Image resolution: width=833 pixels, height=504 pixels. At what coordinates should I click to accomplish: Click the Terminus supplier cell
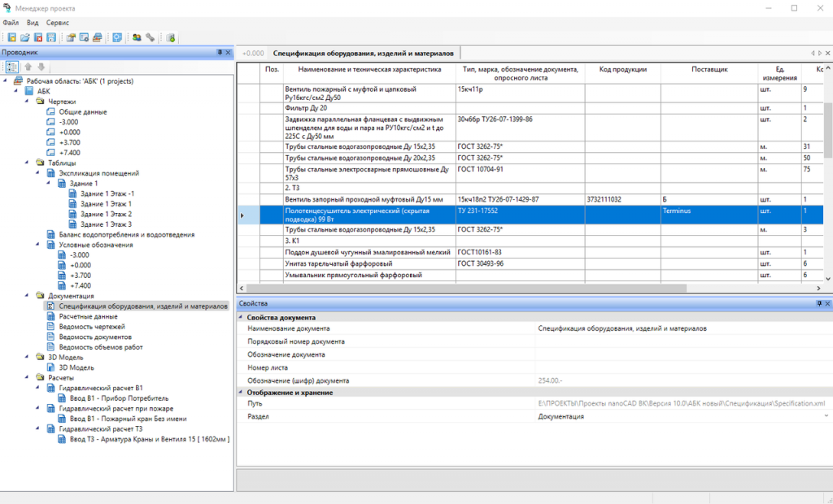point(709,215)
